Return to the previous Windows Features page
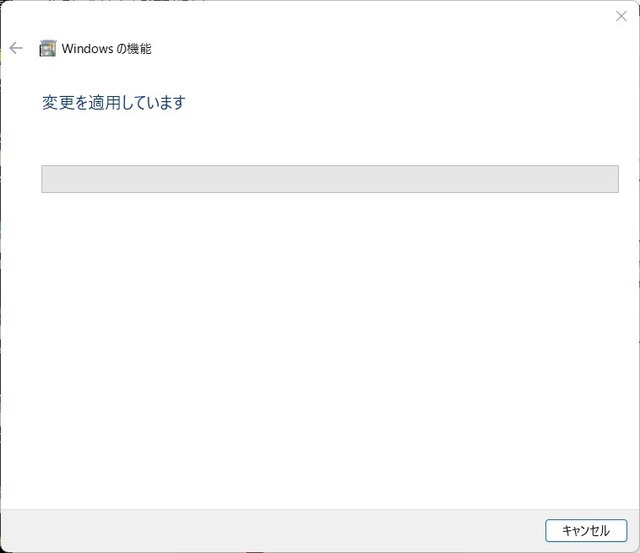 point(16,48)
